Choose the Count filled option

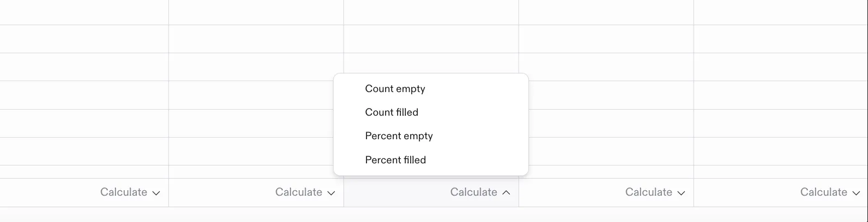(x=392, y=112)
